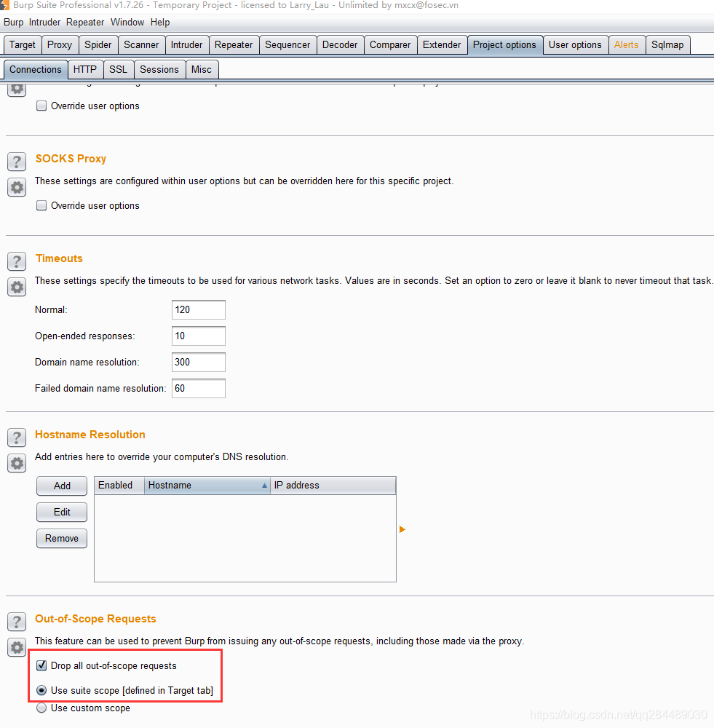Toggle Hostname column sort arrow
The height and width of the screenshot is (728, 714).
(264, 485)
